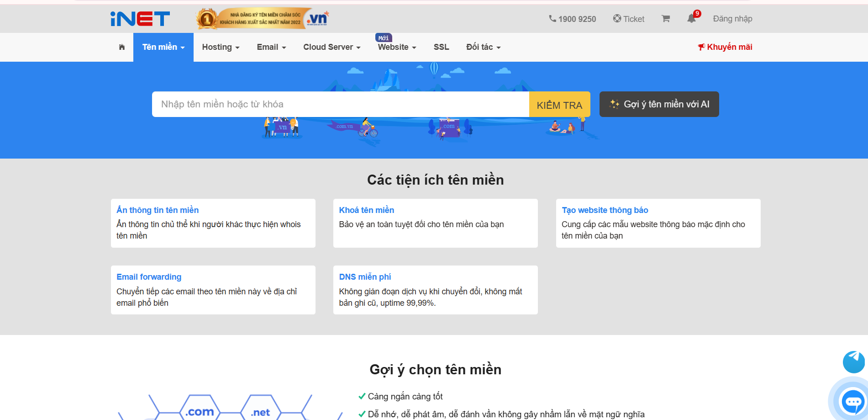Open the Website menu
868x420 pixels.
(397, 47)
